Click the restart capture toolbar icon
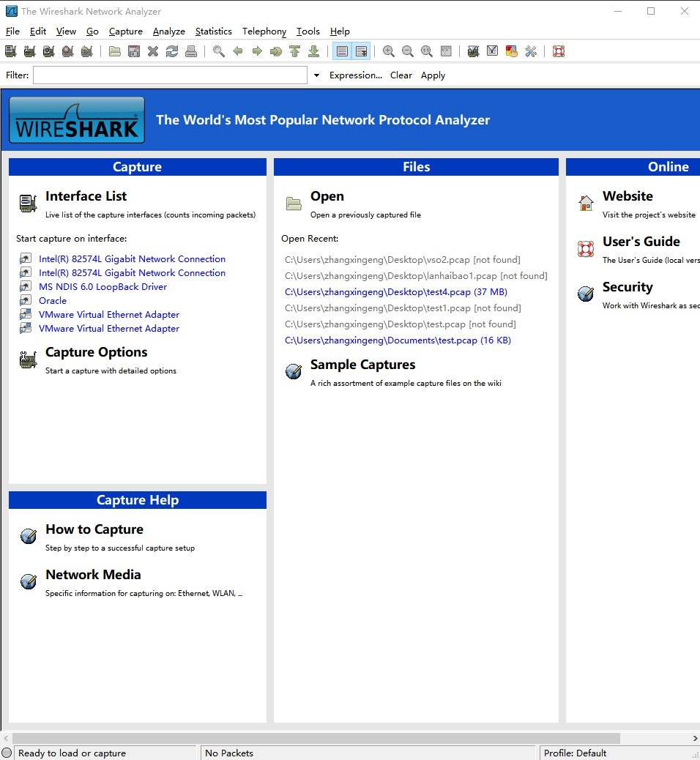700x760 pixels. pos(87,51)
